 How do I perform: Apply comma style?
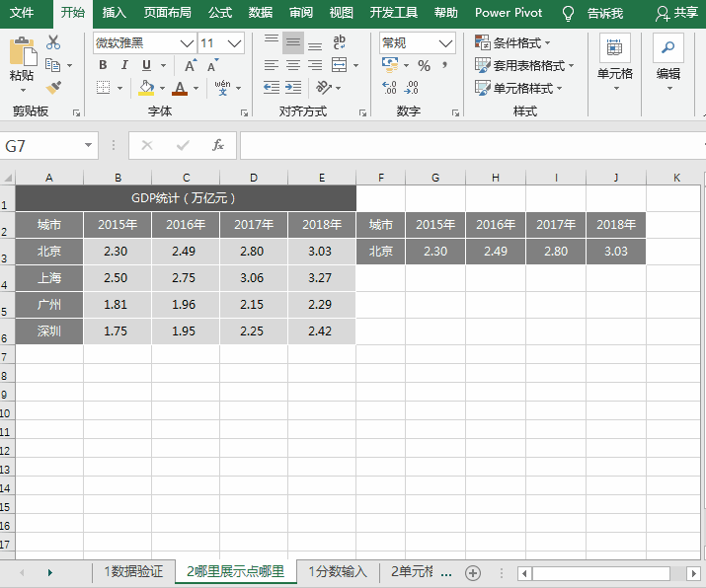[x=445, y=65]
